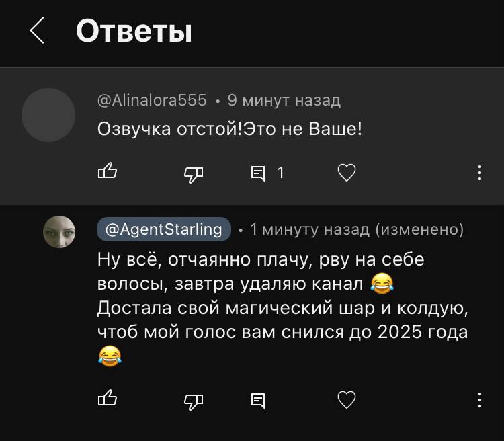Open the reply icon on Alinalora555's comment
504x441 pixels.
tap(258, 173)
